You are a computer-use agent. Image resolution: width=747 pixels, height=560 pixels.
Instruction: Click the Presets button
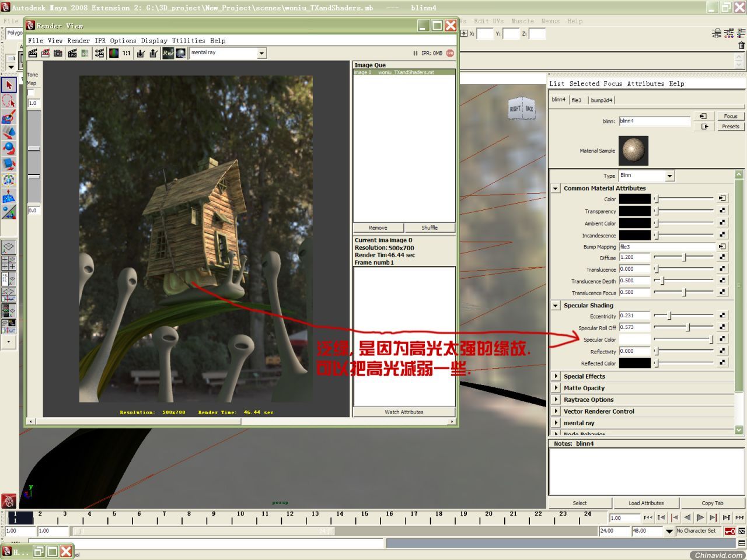tap(731, 126)
